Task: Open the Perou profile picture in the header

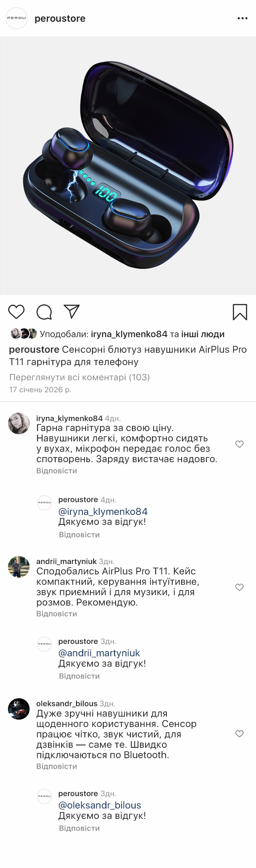Action: tap(16, 18)
